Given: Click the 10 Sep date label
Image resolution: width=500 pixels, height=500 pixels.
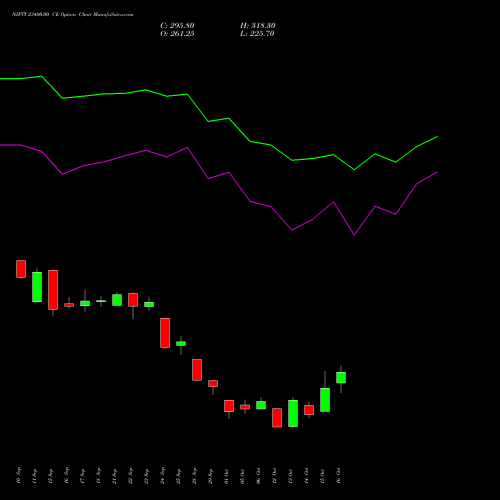Looking at the screenshot, I should click(x=19, y=476).
